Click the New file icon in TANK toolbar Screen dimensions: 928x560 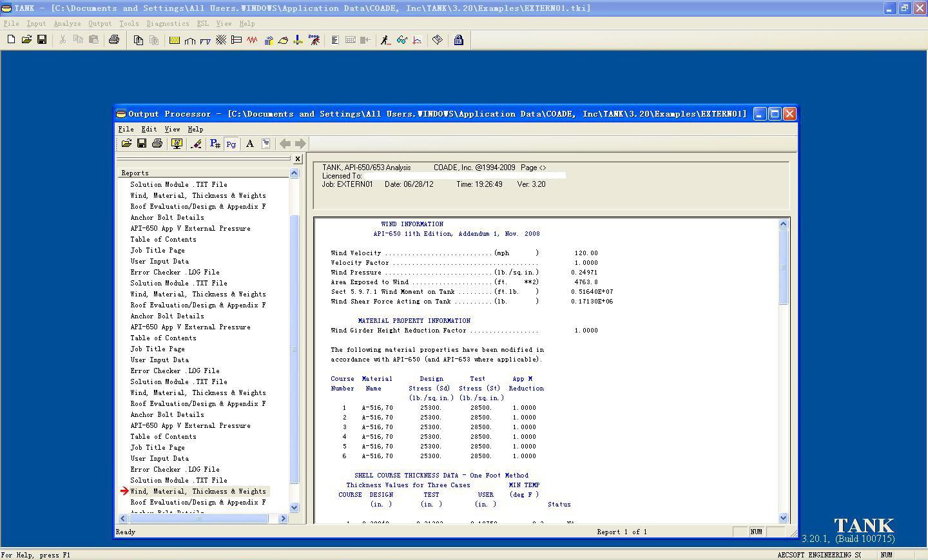click(x=11, y=40)
